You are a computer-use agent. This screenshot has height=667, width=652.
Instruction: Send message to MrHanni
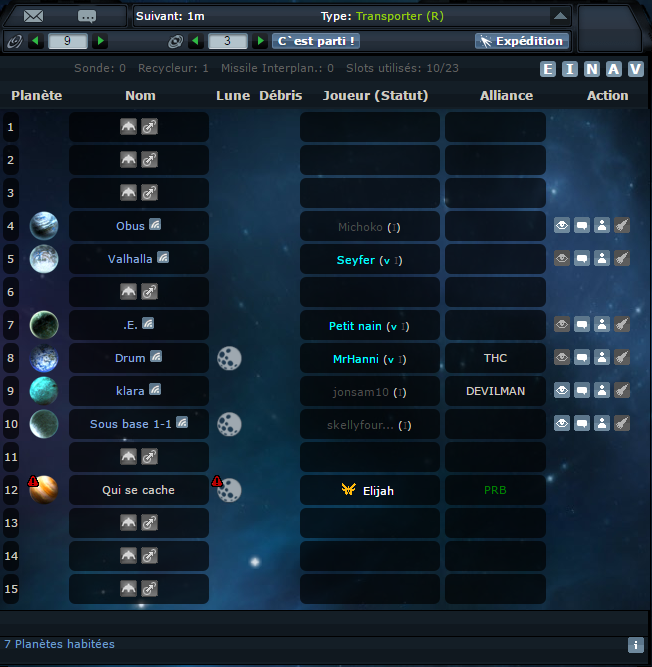tap(582, 357)
